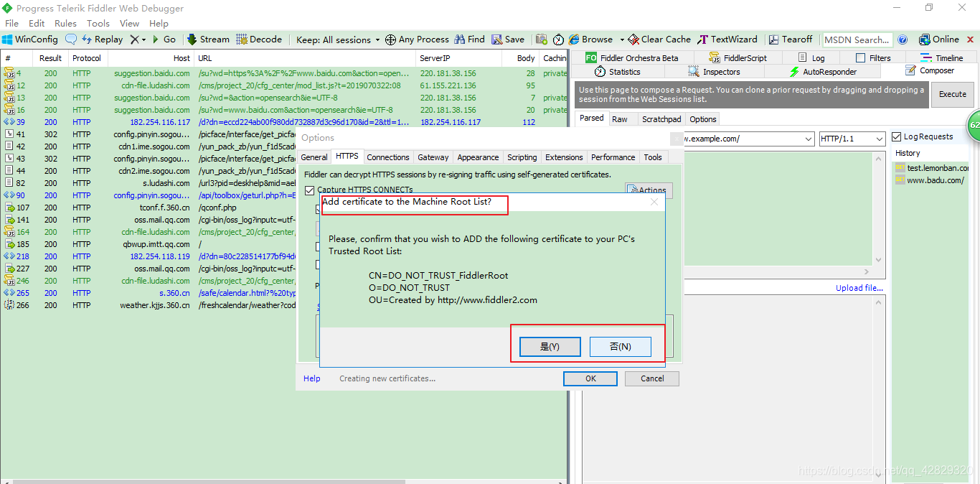This screenshot has height=484, width=980.
Task: Click the Execute button in Composer
Action: (952, 94)
